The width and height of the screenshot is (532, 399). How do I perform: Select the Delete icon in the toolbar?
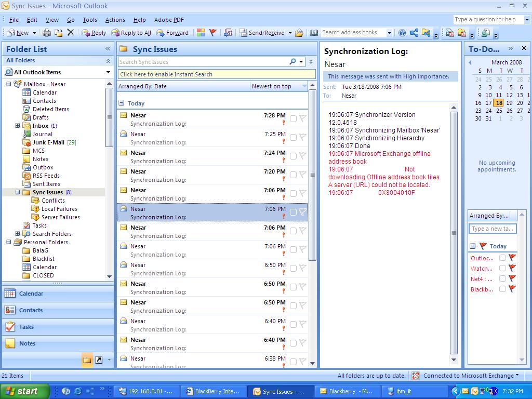[71, 32]
